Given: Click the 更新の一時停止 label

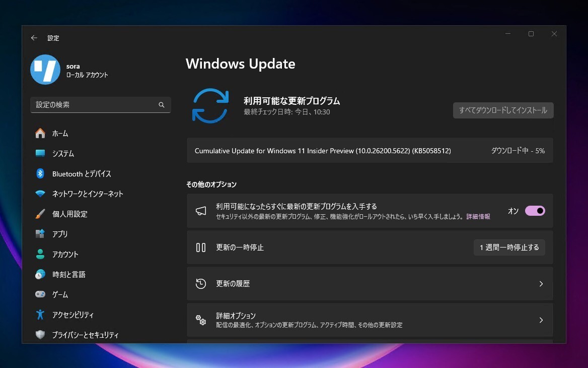Looking at the screenshot, I should click(x=240, y=248).
